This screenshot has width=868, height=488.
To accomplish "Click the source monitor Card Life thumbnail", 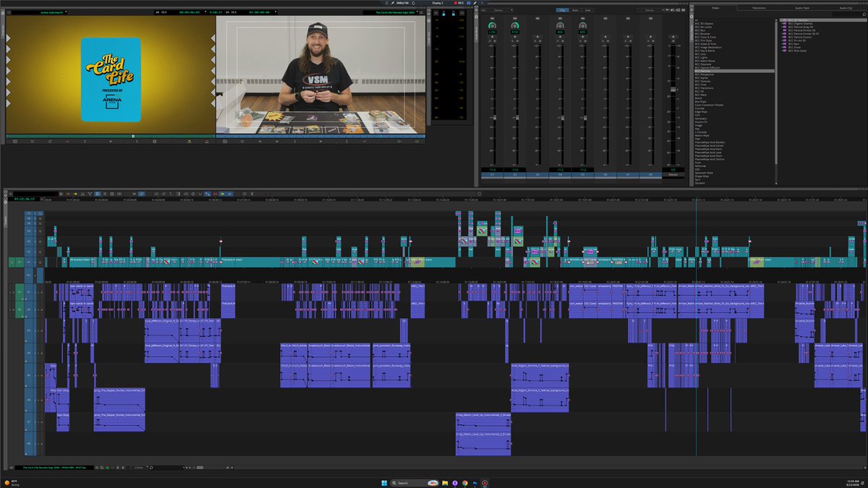I will 111,80.
